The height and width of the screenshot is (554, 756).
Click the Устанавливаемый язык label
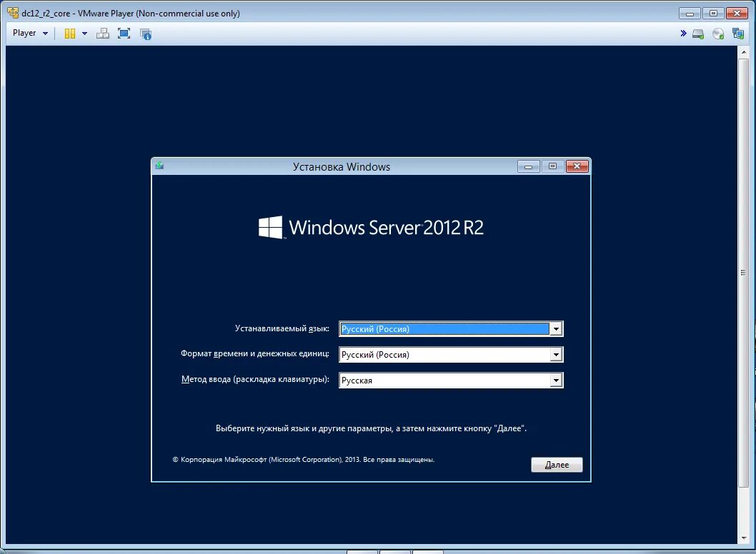[x=282, y=328]
